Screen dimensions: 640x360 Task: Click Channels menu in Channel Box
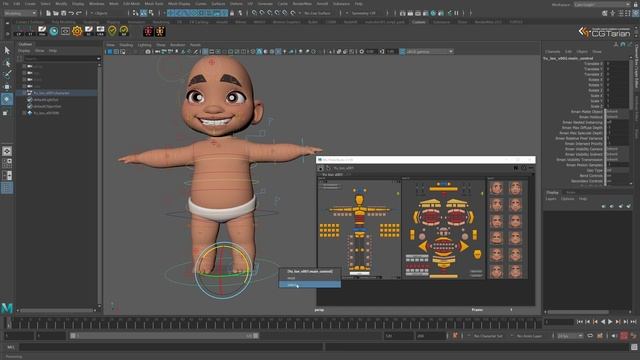[x=552, y=52]
